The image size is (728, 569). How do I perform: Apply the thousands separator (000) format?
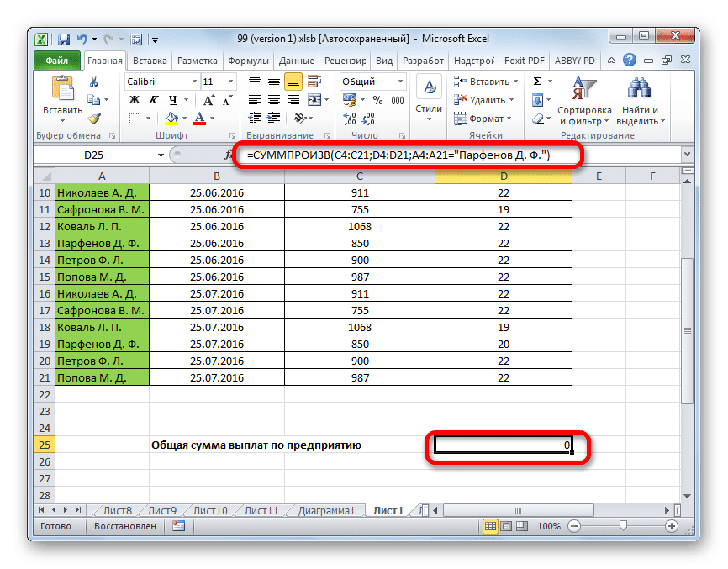398,100
